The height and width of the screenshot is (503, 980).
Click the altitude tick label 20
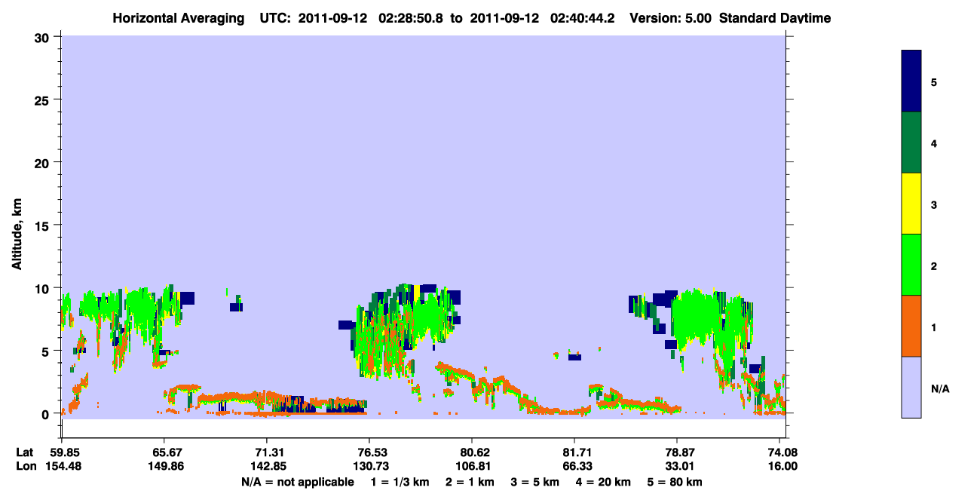tap(43, 163)
